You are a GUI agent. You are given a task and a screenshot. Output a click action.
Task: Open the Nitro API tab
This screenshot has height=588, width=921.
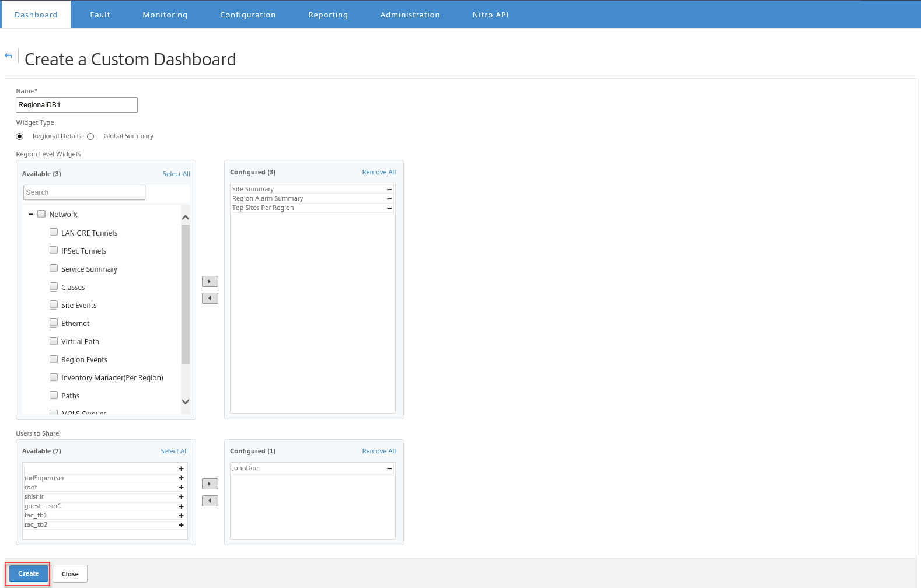tap(490, 15)
